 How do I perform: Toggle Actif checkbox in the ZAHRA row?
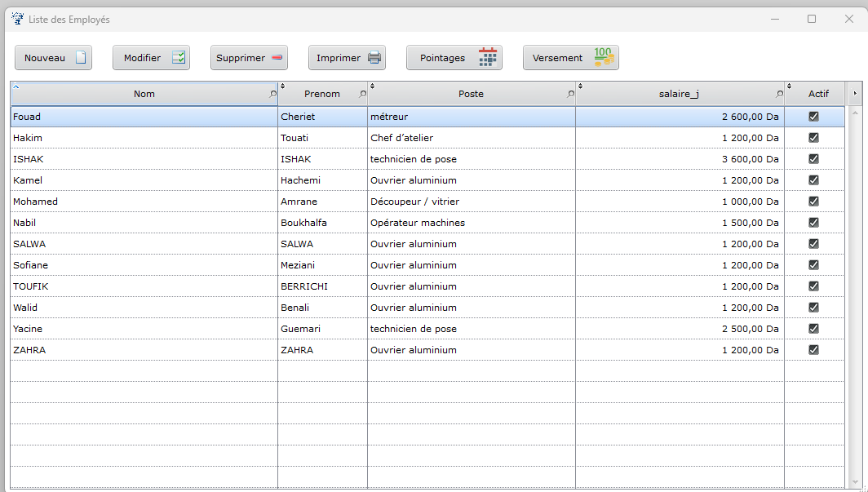click(813, 350)
